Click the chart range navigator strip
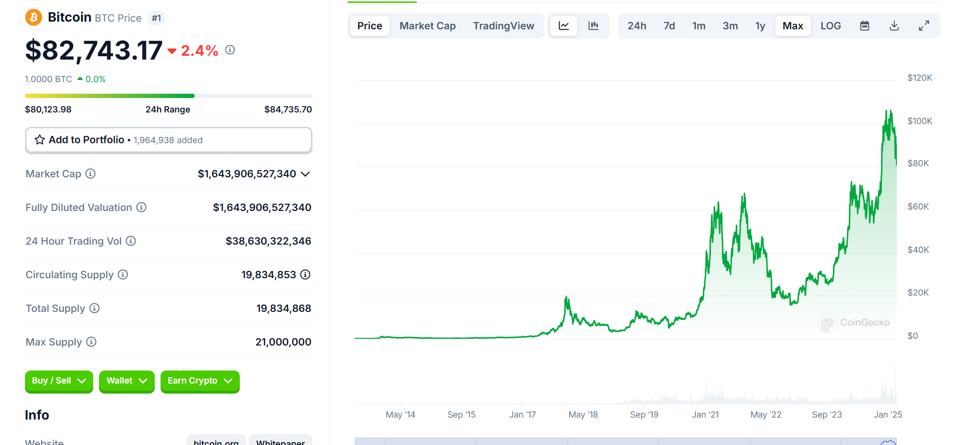The width and height of the screenshot is (980, 445). tap(625, 441)
